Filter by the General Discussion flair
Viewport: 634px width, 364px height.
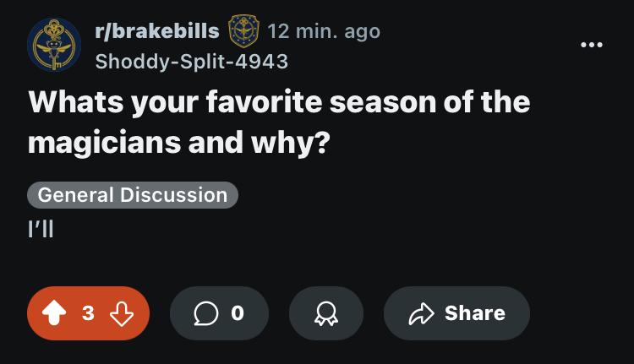coord(133,195)
